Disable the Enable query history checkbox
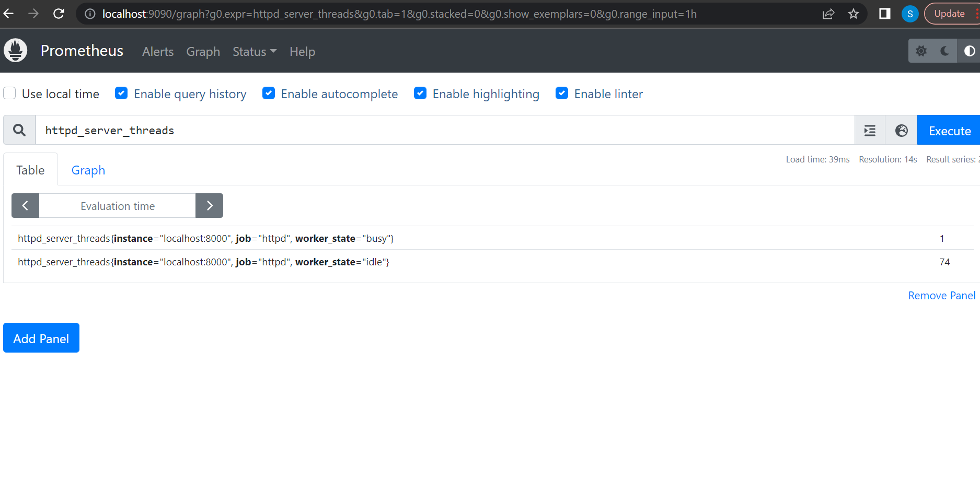 coord(121,93)
